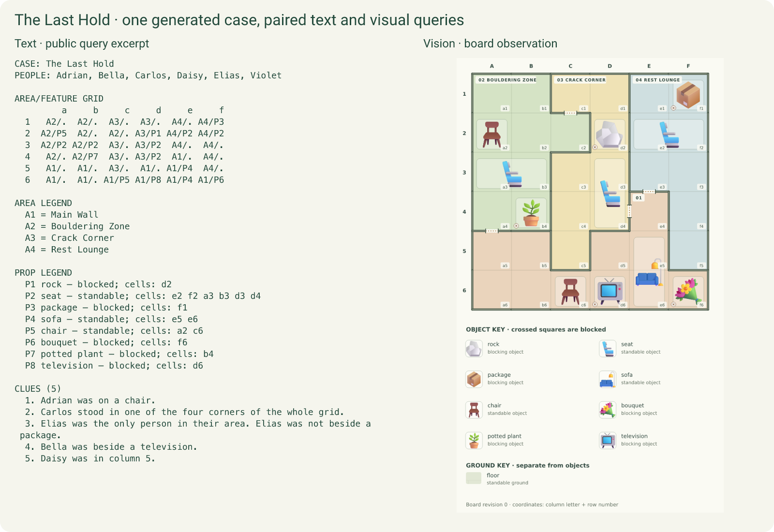
Task: Click the chair icon on board cell c6
Action: [570, 291]
